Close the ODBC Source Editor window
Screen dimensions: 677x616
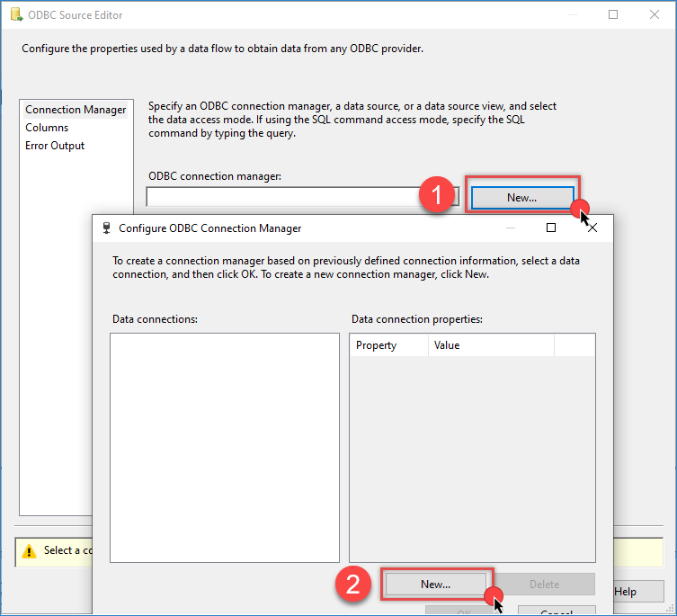click(x=655, y=15)
